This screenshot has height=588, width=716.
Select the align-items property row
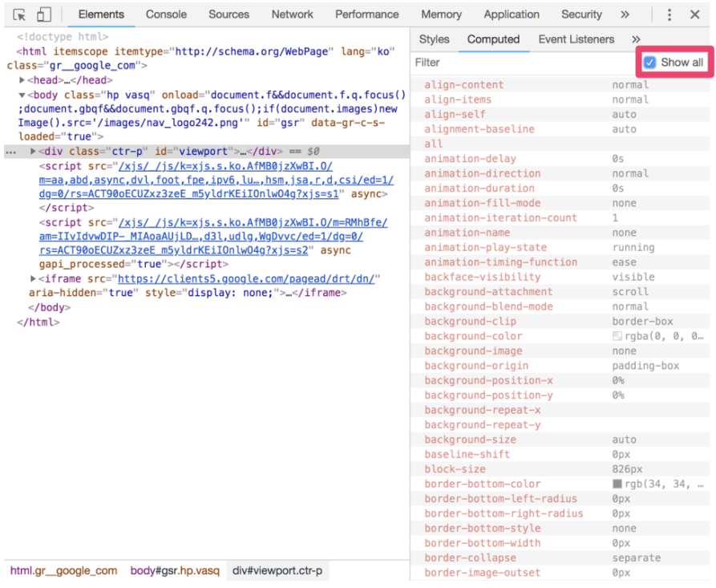pos(560,99)
